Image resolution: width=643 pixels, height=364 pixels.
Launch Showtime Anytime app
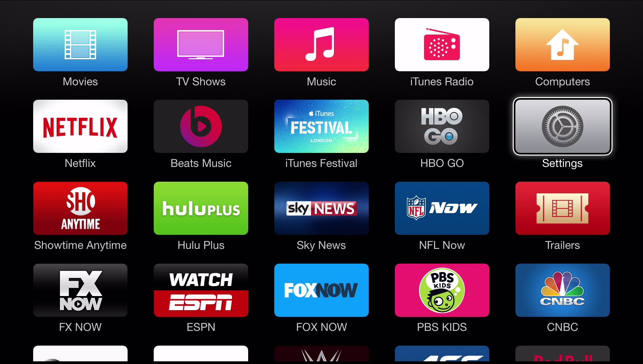tap(80, 208)
